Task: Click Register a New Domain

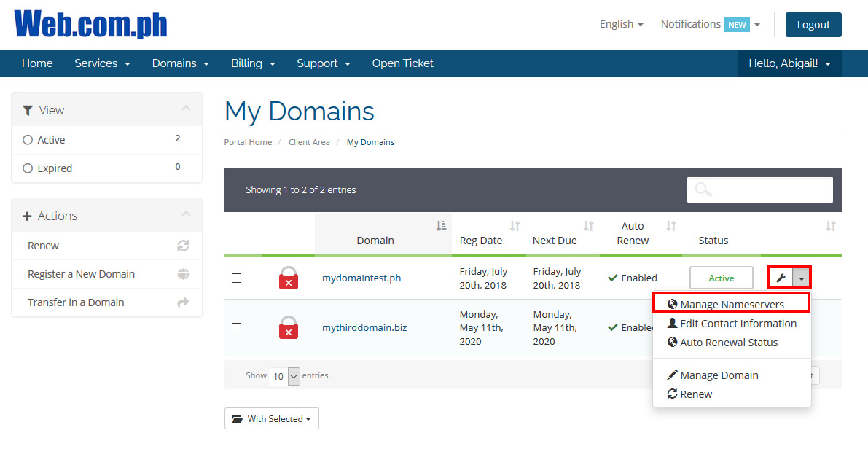Action: (x=107, y=274)
